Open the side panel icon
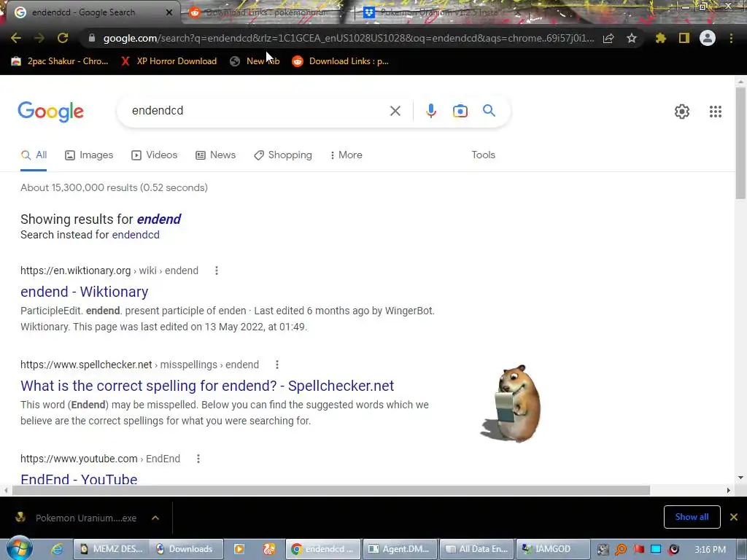Image resolution: width=747 pixels, height=560 pixels. pyautogui.click(x=684, y=38)
